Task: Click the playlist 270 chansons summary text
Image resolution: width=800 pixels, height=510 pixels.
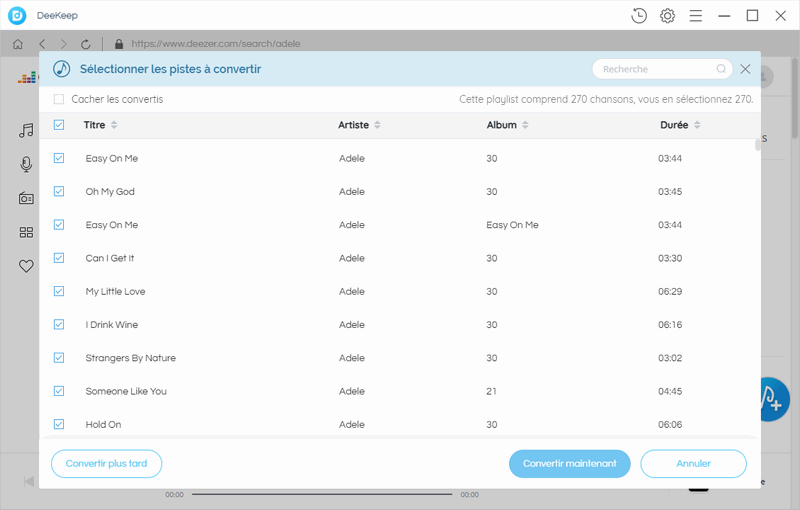Action: point(606,99)
